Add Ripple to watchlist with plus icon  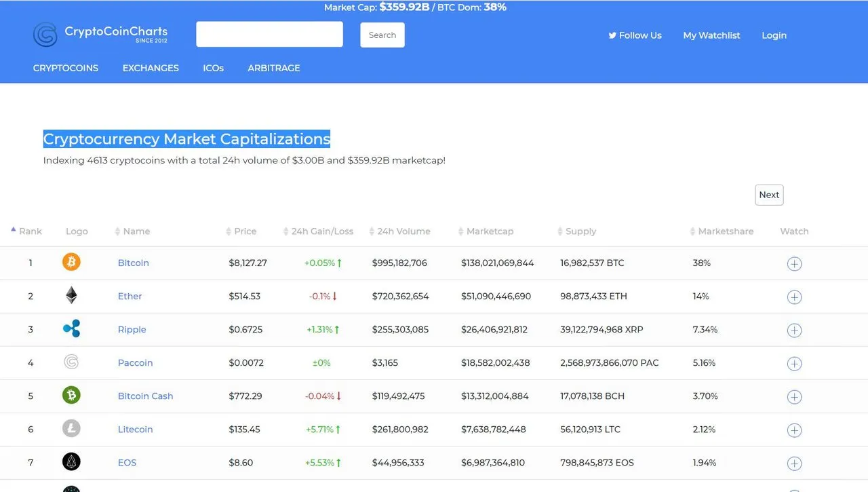click(794, 330)
